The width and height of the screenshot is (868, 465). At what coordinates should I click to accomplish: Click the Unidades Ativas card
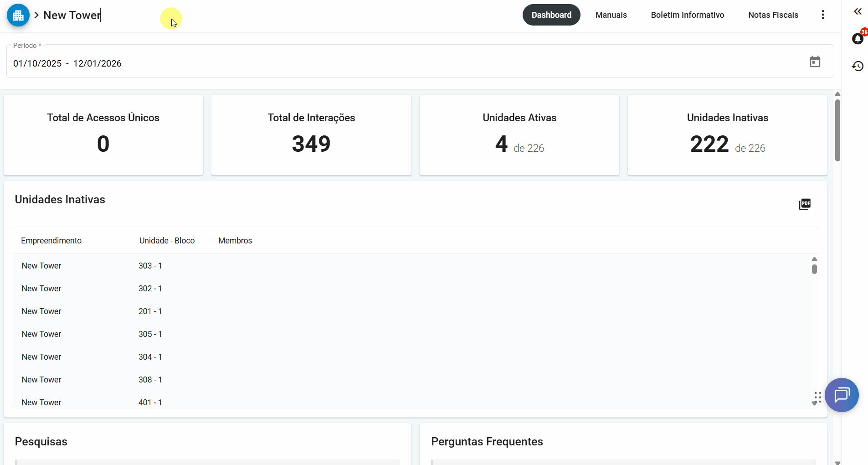coord(519,135)
